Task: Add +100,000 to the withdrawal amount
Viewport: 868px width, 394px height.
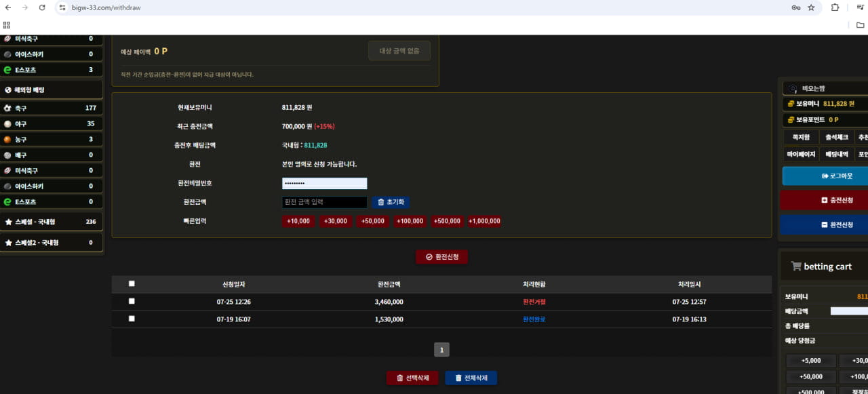Action: tap(410, 221)
